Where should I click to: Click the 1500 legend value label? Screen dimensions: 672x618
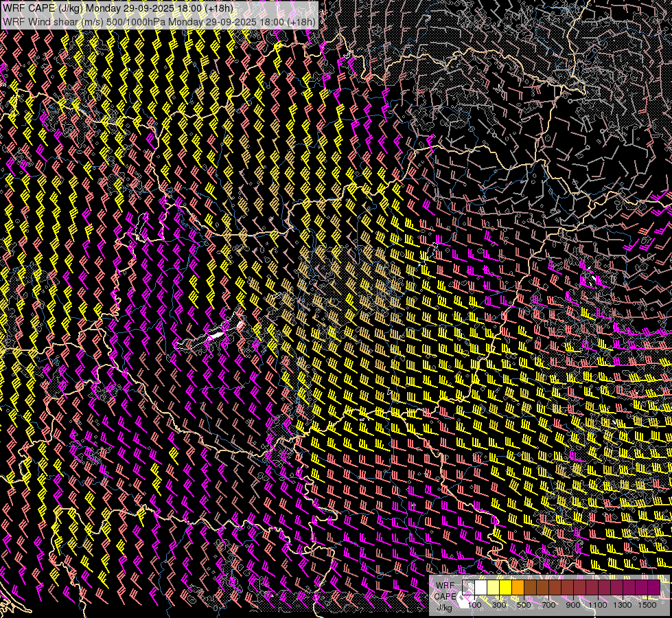pos(647,605)
